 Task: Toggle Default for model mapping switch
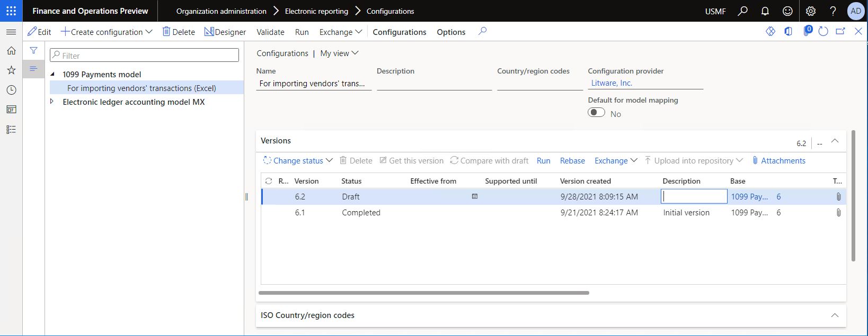(x=597, y=113)
